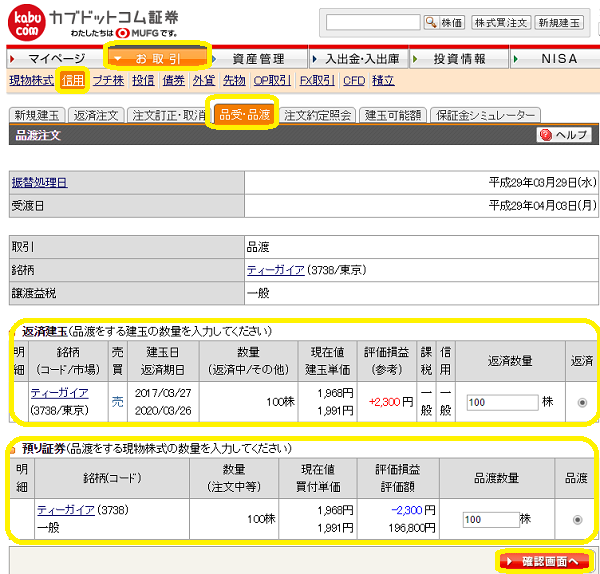Open the 入出金・入出庫 menu

[359, 59]
